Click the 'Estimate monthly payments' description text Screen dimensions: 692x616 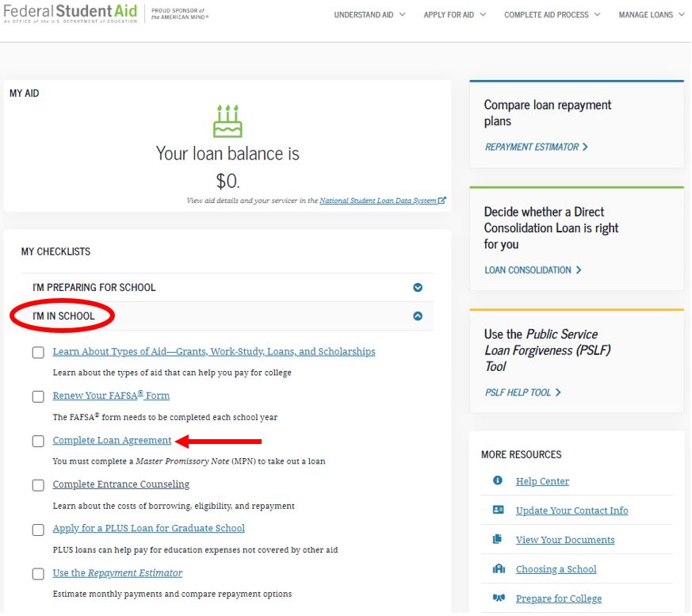[x=172, y=595]
